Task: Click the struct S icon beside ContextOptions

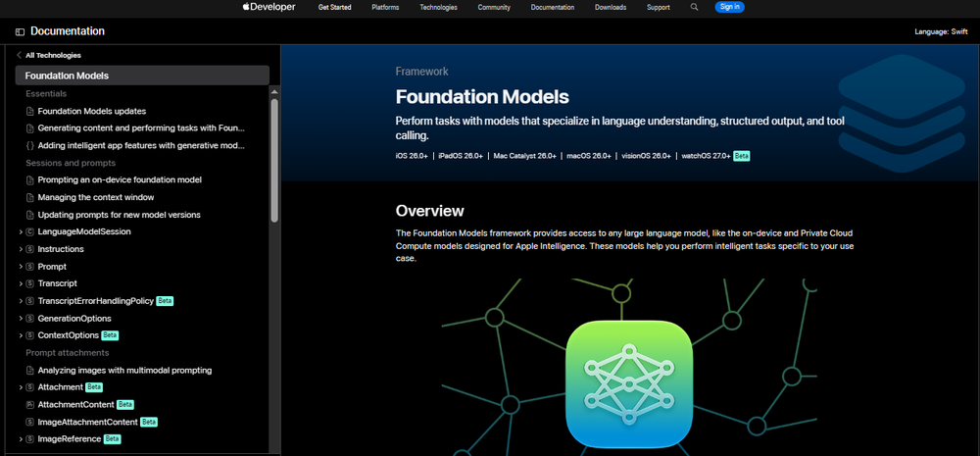Action: click(29, 335)
